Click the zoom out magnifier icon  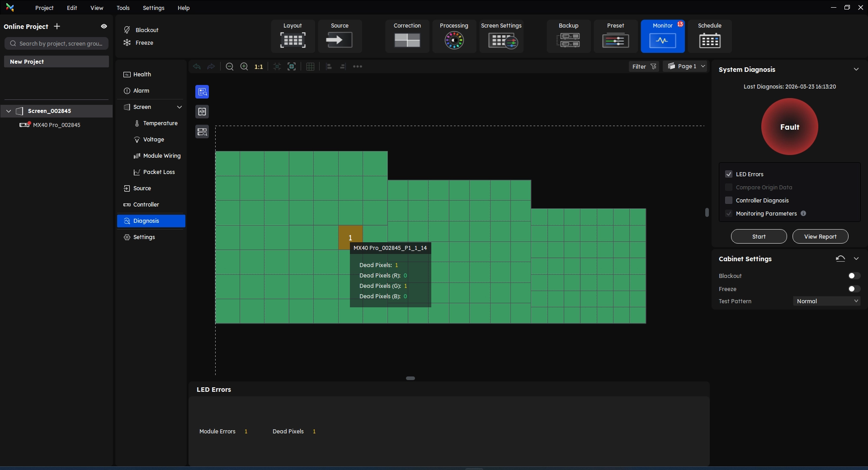tap(230, 66)
